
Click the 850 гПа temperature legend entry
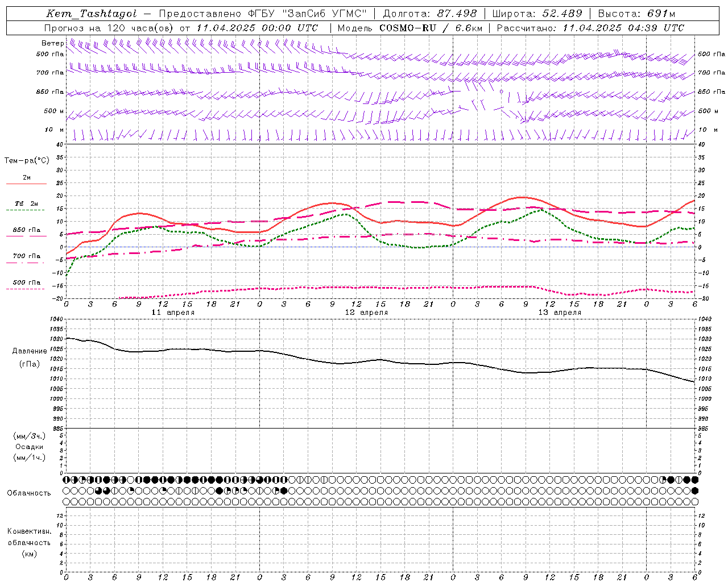click(27, 230)
